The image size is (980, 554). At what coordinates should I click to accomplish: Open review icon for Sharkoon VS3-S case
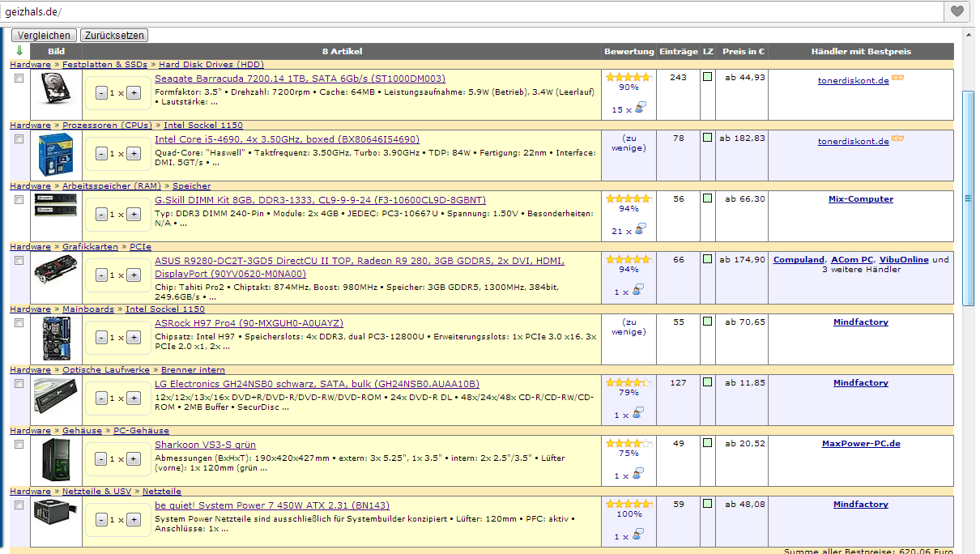(x=639, y=474)
